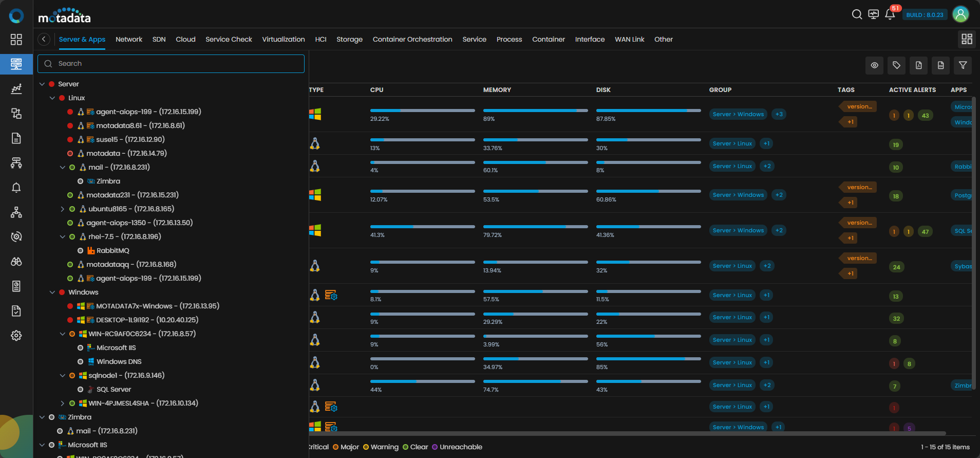
Task: Open the settings gear in sidebar
Action: click(16, 336)
